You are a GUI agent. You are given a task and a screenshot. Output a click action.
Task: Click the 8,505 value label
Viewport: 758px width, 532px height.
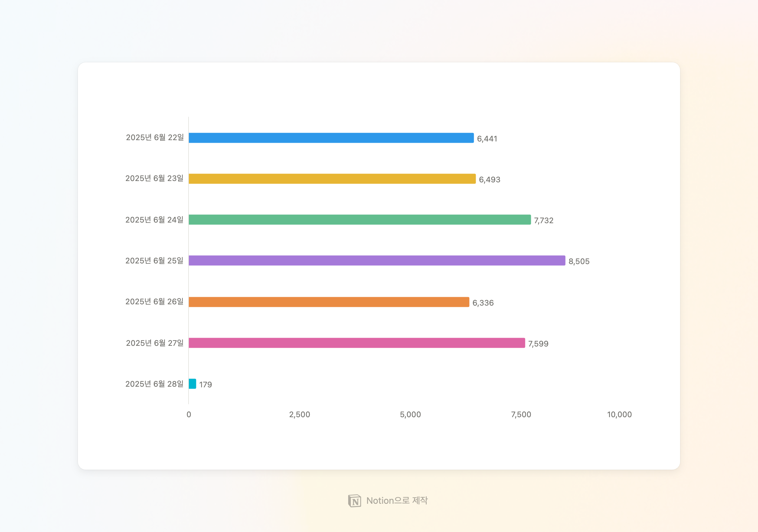pyautogui.click(x=579, y=261)
